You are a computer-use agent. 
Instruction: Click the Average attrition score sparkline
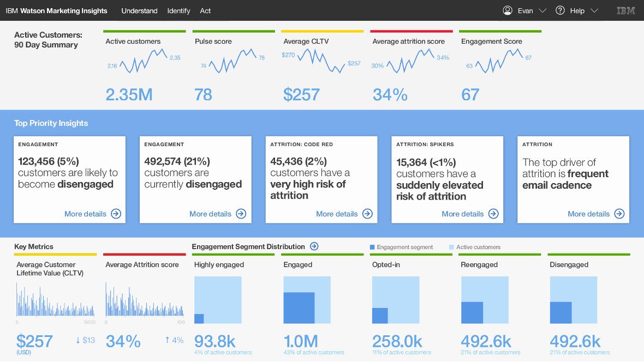coord(410,61)
